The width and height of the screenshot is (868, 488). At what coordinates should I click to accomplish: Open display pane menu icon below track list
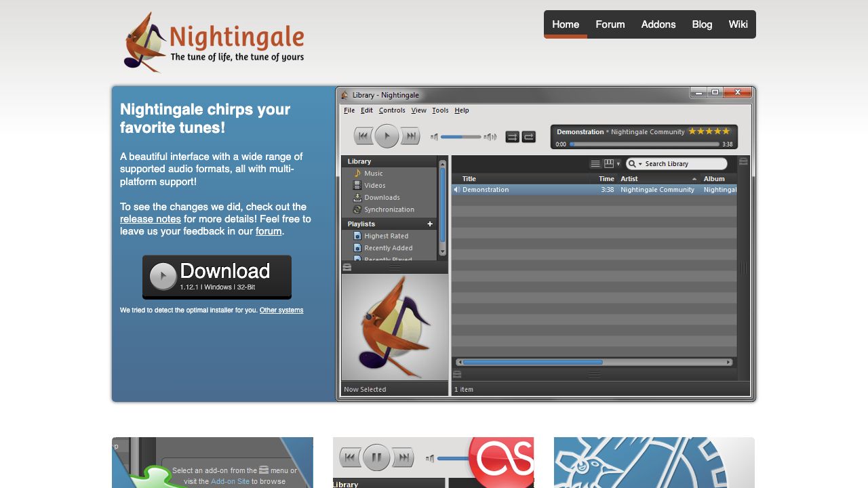coord(457,374)
